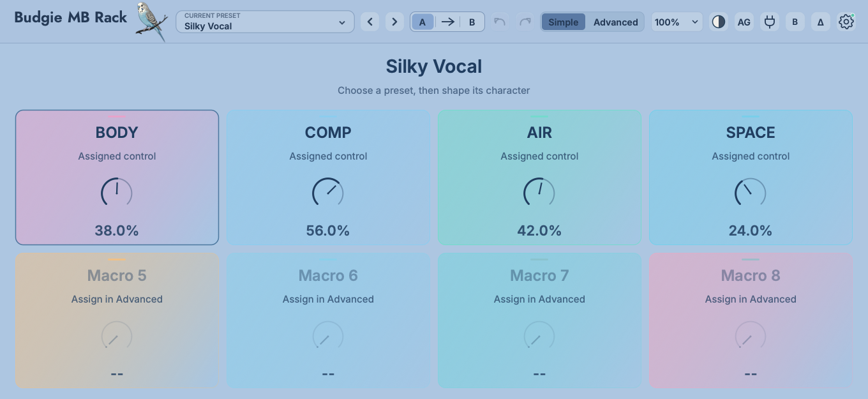Open the settings gear
This screenshot has width=868, height=399.
846,22
